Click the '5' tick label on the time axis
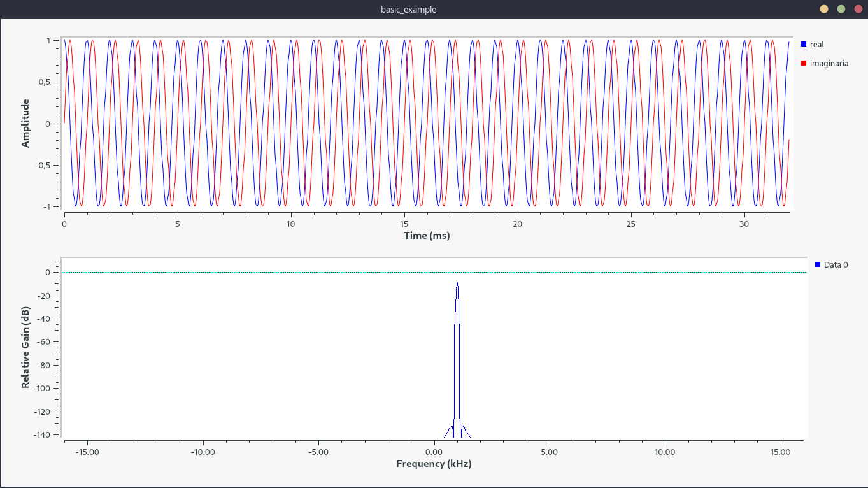868x488 pixels. [x=178, y=225]
